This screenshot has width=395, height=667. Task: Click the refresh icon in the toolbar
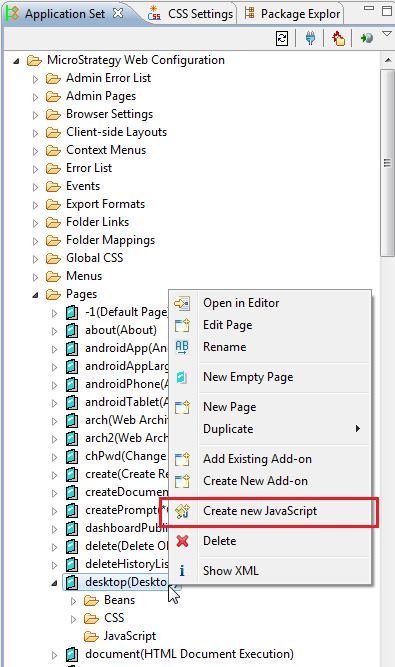pos(282,39)
